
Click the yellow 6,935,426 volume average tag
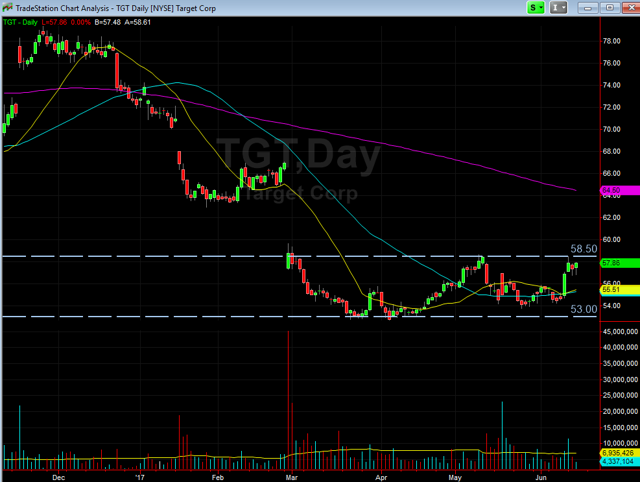pyautogui.click(x=620, y=453)
